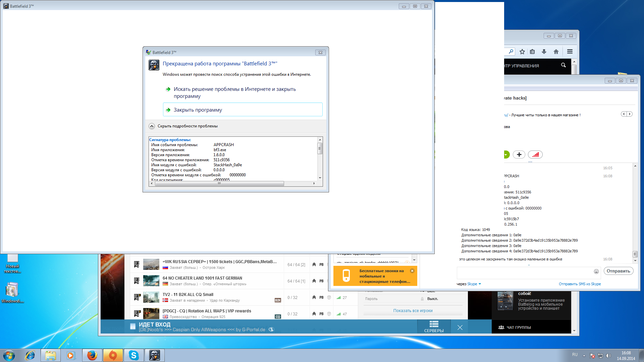This screenshot has width=644, height=362.
Task: Switch to Origin in taskbar
Action: [113, 355]
